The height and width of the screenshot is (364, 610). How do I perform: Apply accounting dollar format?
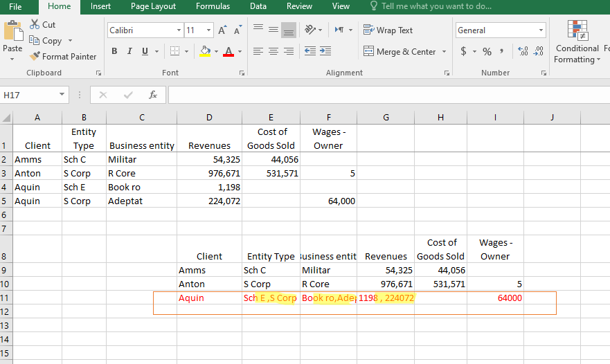pyautogui.click(x=463, y=51)
